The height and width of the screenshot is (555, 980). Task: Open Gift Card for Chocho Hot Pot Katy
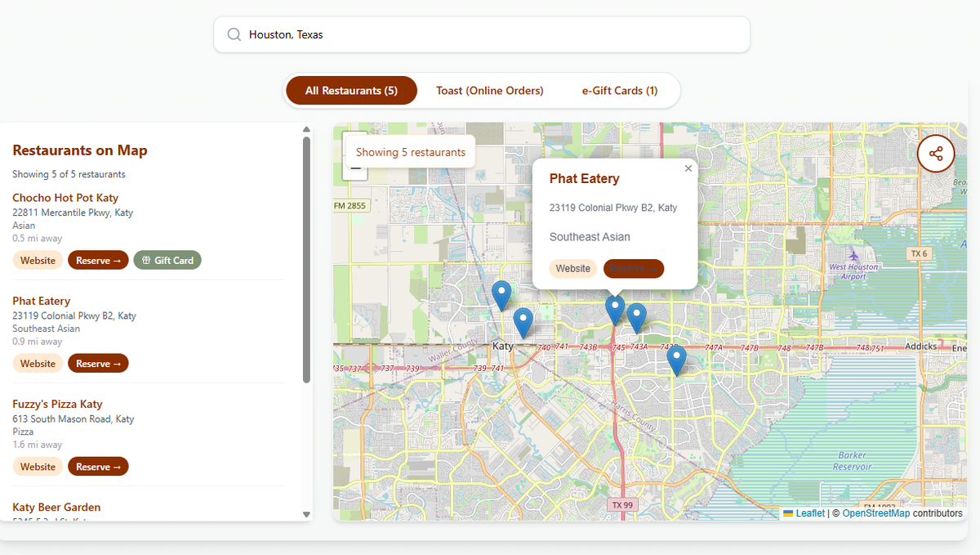167,260
